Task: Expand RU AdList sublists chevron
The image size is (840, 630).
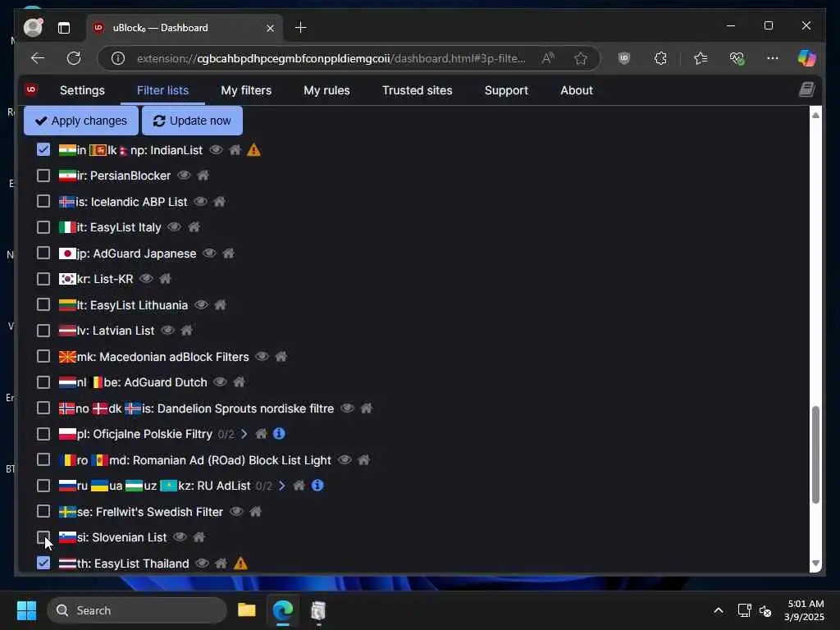Action: click(x=282, y=486)
